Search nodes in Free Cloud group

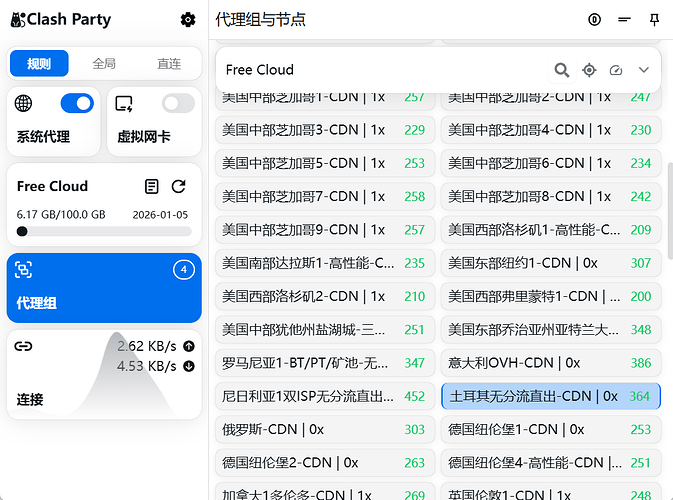point(561,70)
